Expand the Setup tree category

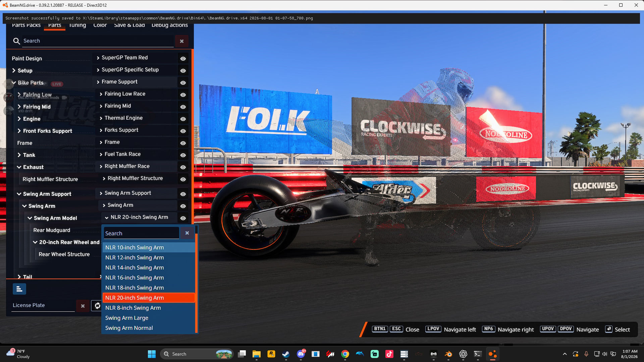pos(14,70)
